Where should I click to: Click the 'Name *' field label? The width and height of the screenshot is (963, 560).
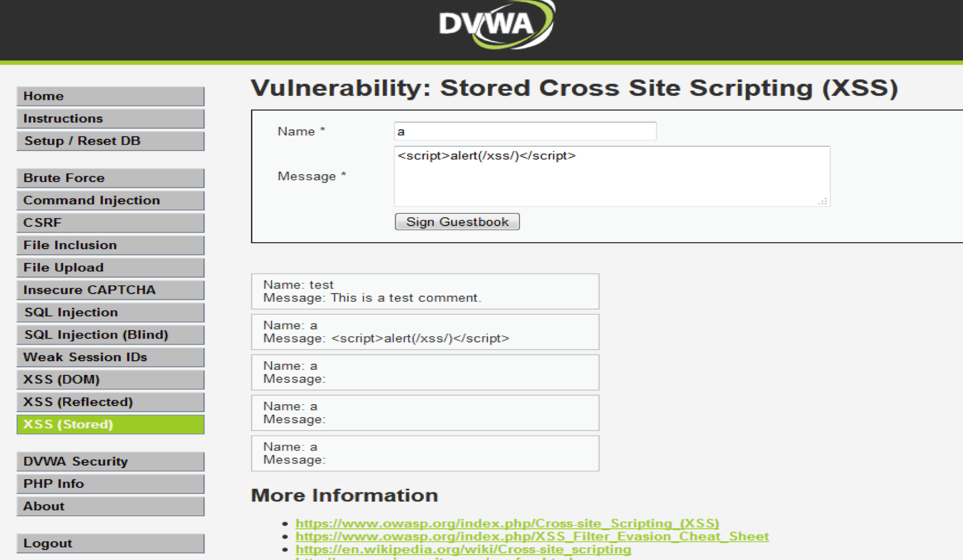301,132
